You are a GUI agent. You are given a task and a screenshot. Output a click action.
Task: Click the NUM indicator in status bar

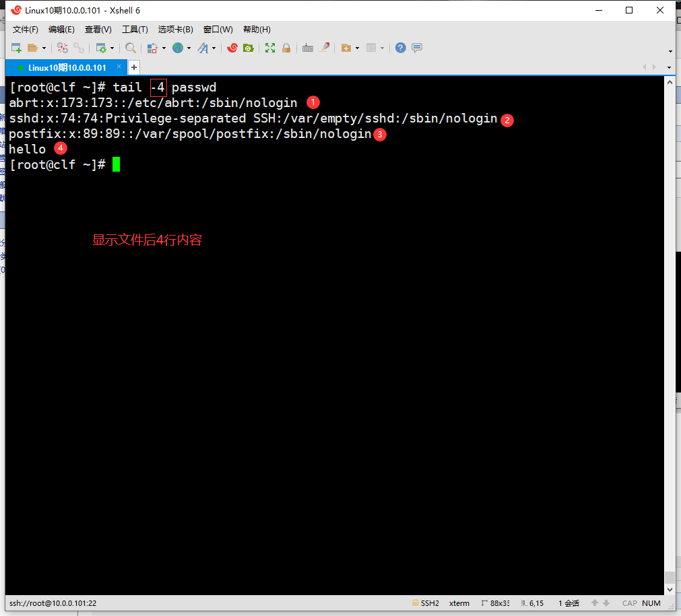[651, 603]
